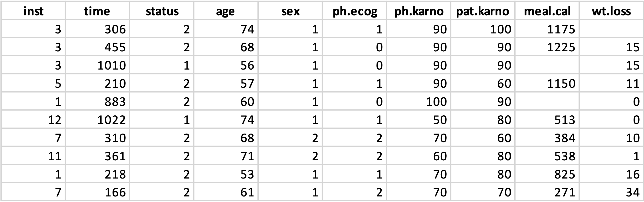Screen dimensions: 644x202
Task: Select the wt.loss column header
Action: (611, 10)
